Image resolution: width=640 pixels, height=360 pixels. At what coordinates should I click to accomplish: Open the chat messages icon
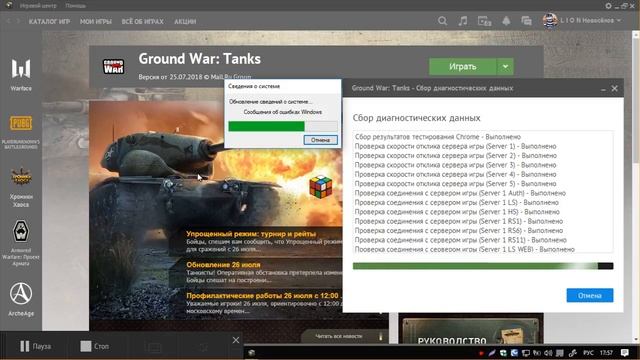point(527,21)
